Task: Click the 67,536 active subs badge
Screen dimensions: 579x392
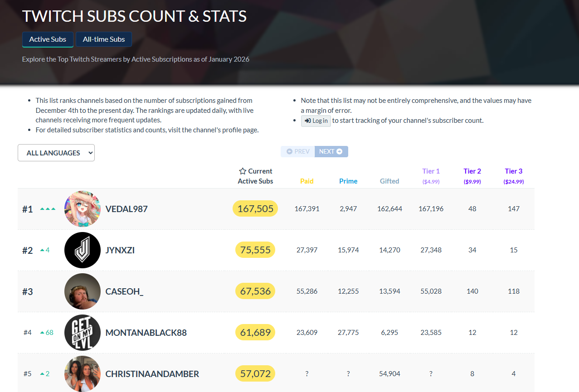Action: [x=255, y=291]
